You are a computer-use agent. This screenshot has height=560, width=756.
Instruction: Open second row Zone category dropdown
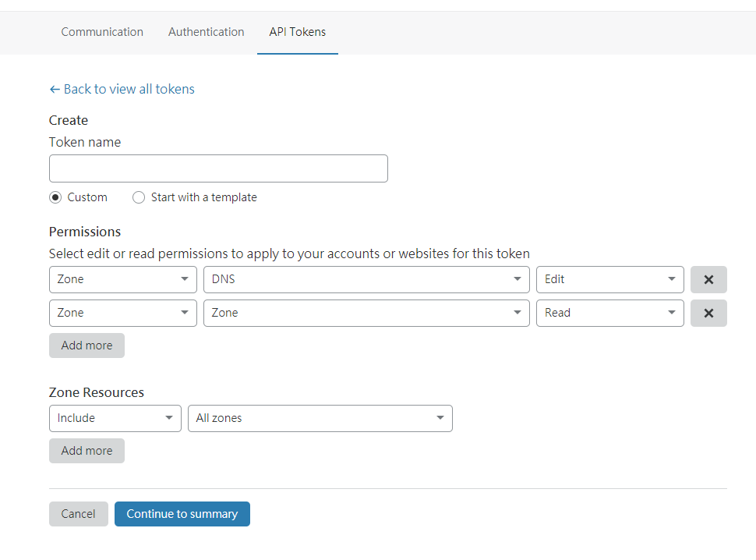(x=122, y=313)
